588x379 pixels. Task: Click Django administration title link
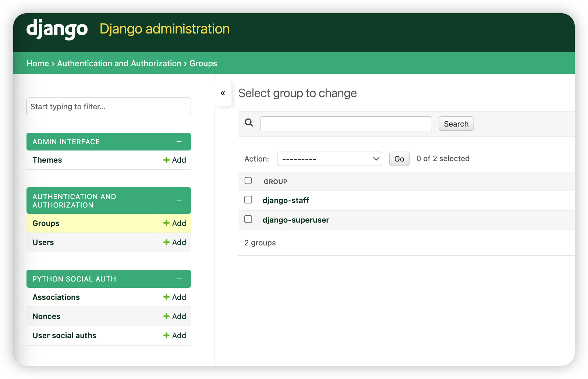click(164, 29)
